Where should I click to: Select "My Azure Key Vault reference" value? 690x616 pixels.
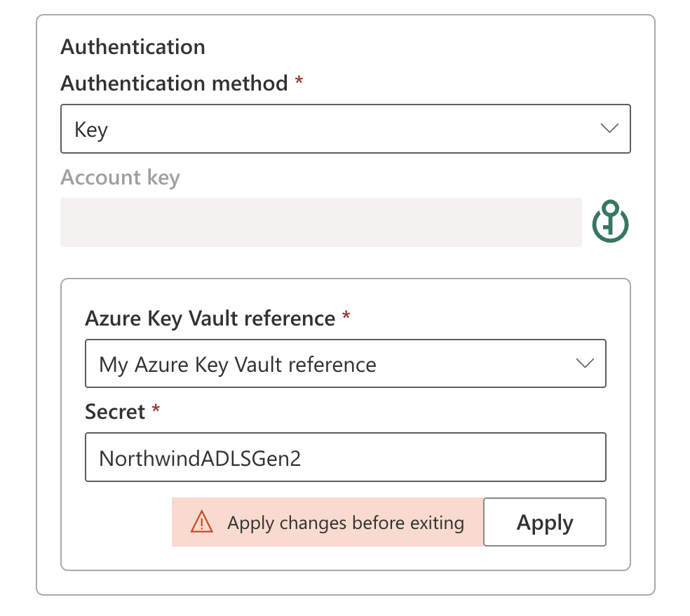tap(238, 365)
